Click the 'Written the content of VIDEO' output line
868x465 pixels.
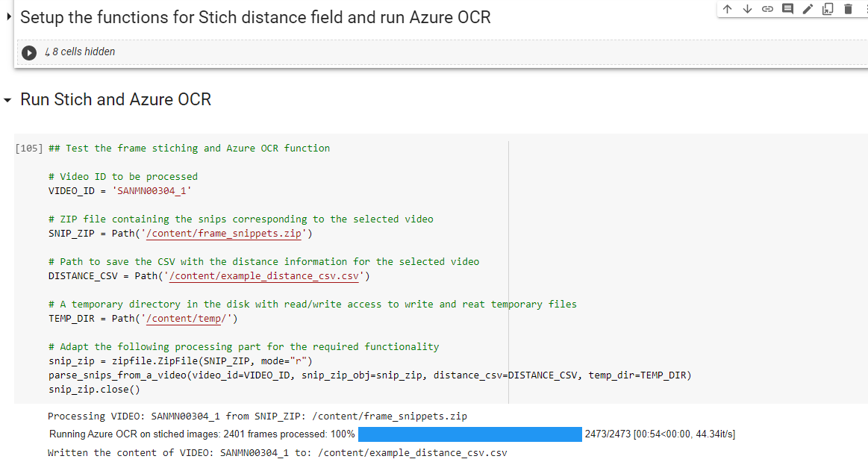point(278,453)
